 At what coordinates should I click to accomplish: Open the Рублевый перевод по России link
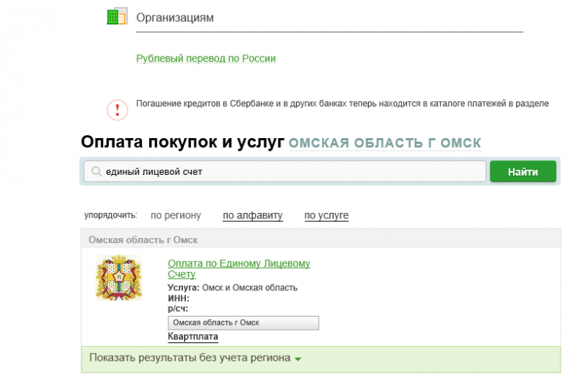pos(206,59)
